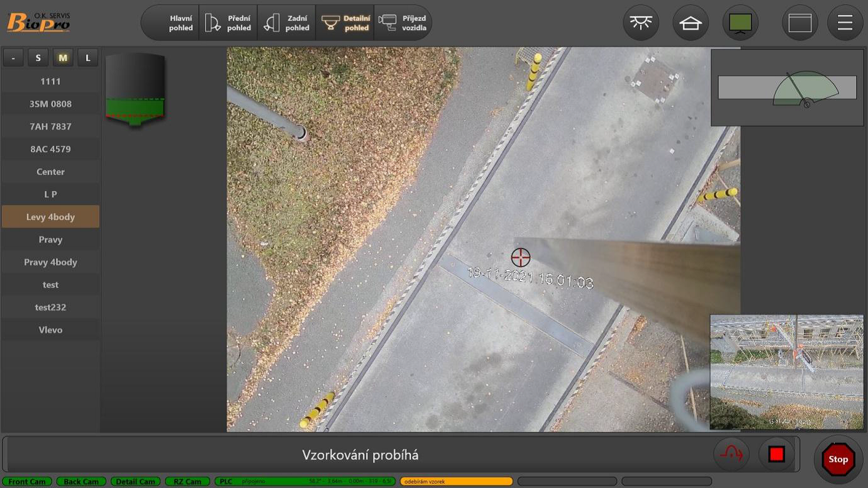Open the hamburger menu
The height and width of the screenshot is (488, 868).
[845, 23]
